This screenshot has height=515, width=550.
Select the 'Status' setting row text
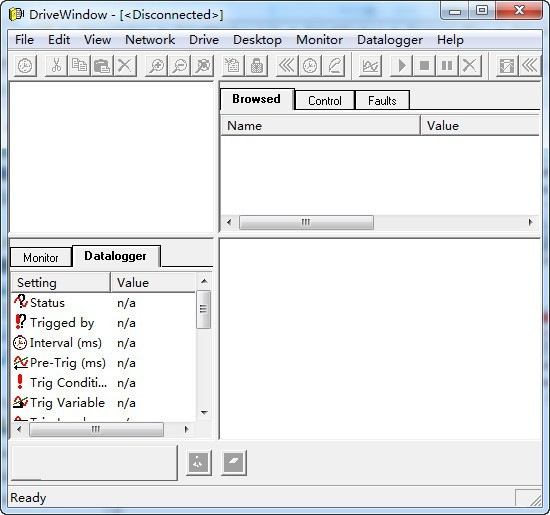click(47, 303)
